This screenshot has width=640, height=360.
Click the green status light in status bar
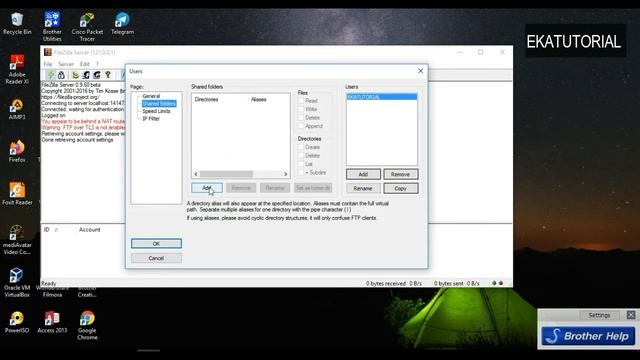pos(494,283)
